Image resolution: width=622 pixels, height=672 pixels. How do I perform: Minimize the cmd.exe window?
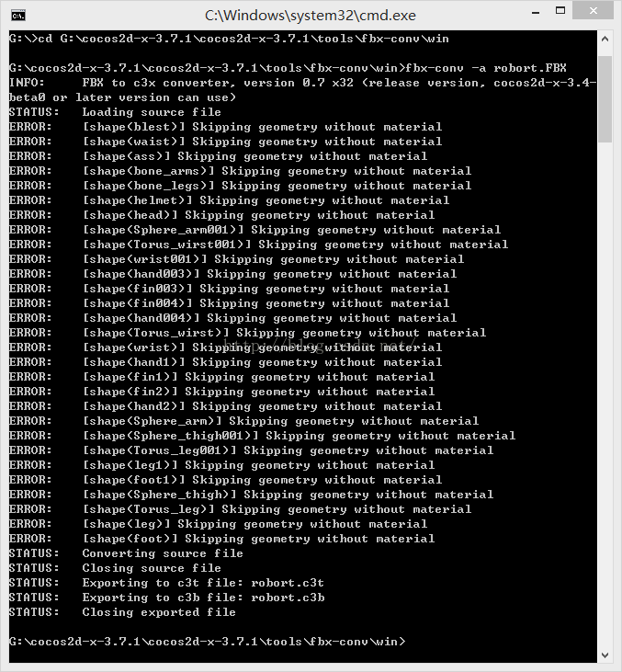[x=536, y=12]
